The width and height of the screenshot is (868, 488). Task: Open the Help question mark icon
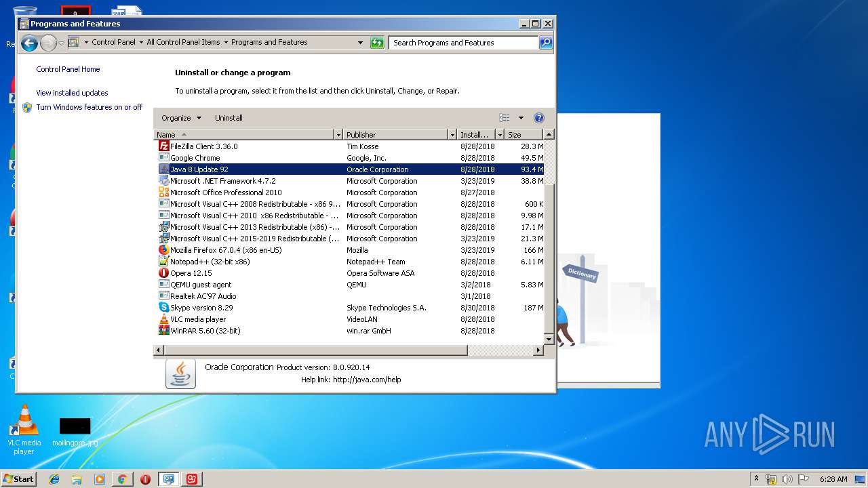coord(539,118)
